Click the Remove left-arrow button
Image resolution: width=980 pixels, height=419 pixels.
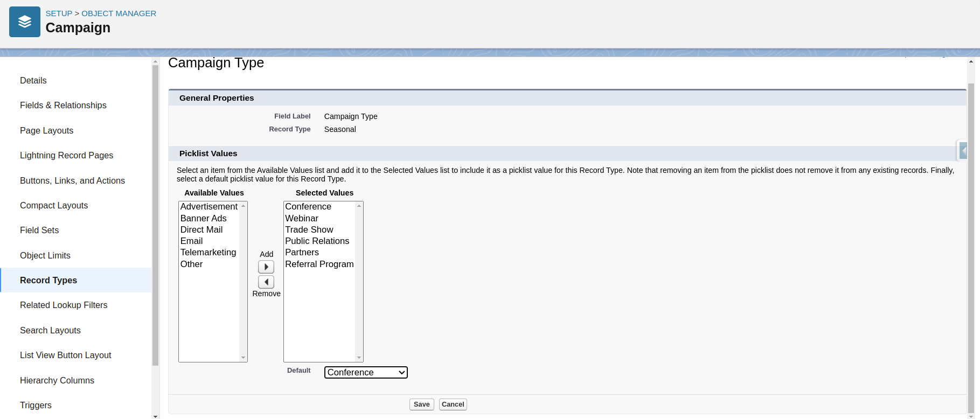[x=266, y=282]
